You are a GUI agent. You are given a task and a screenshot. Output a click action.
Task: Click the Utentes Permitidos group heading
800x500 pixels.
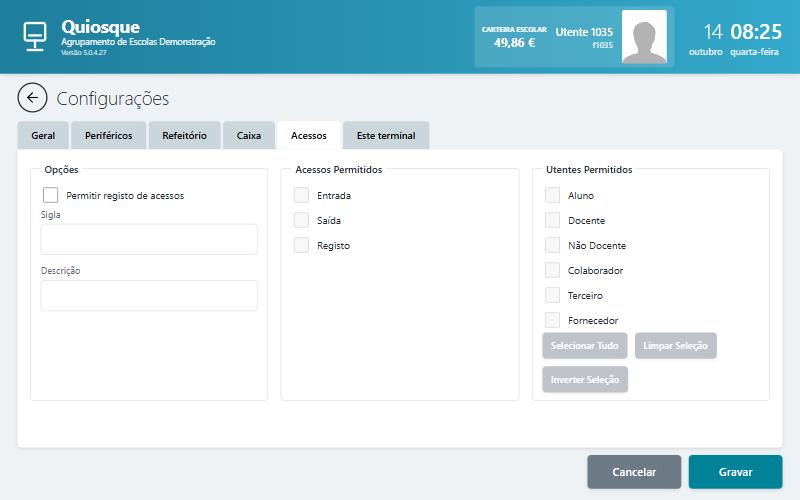589,169
